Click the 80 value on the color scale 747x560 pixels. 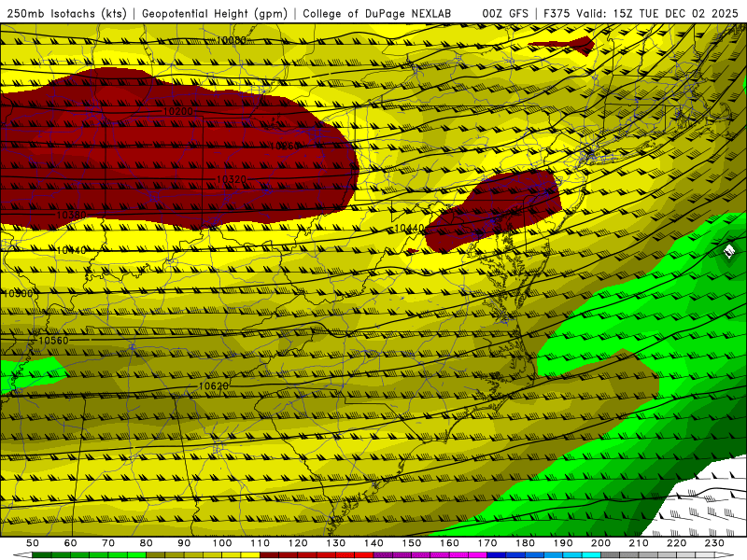click(147, 543)
